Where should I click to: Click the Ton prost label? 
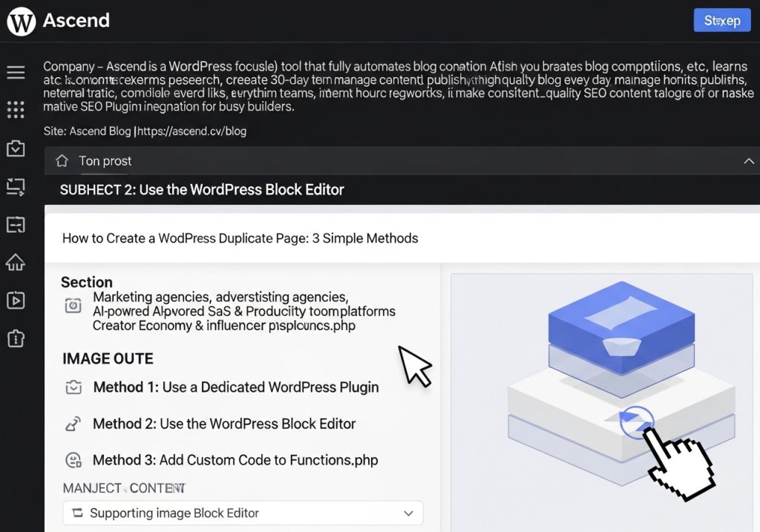point(105,161)
